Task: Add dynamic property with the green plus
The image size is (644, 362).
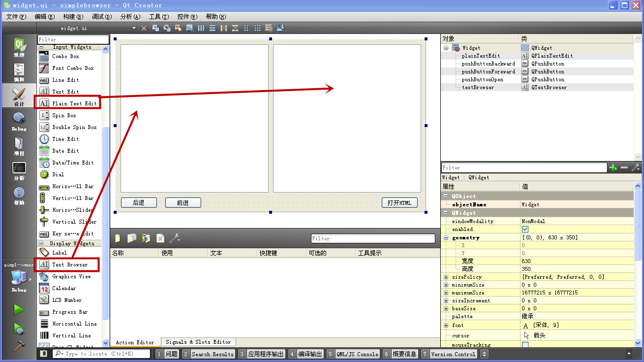Action: point(613,167)
